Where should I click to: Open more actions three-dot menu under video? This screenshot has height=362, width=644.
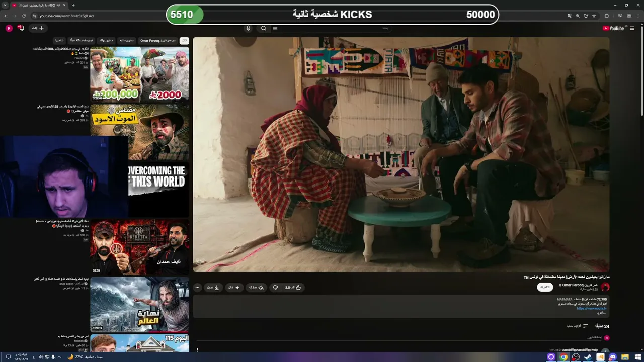197,288
